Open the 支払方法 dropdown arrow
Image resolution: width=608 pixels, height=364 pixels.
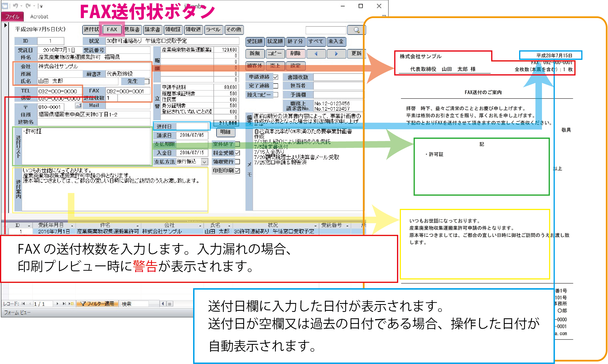click(205, 162)
